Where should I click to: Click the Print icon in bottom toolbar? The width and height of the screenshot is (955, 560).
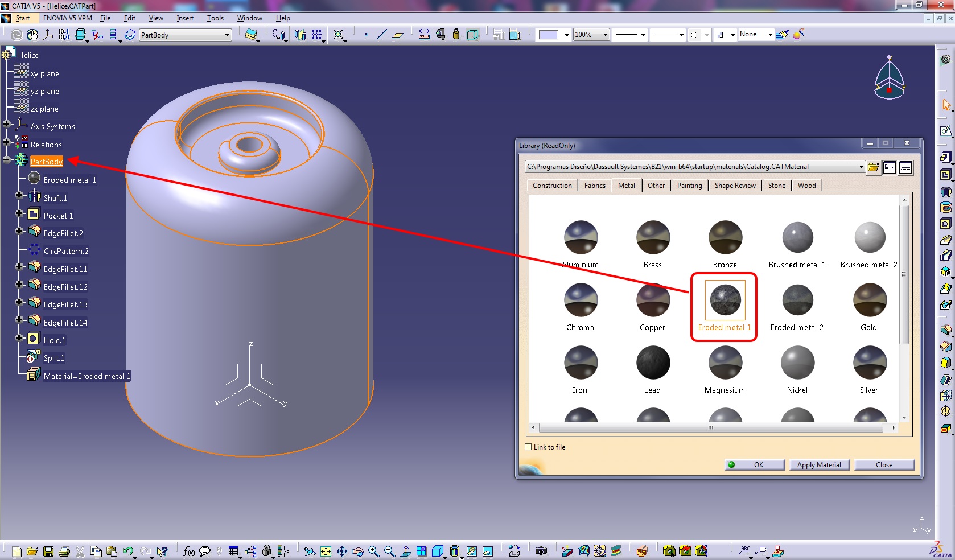coord(64,551)
